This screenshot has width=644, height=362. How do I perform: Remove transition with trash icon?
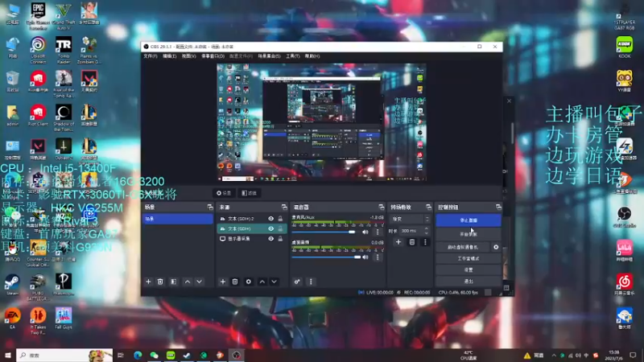412,242
